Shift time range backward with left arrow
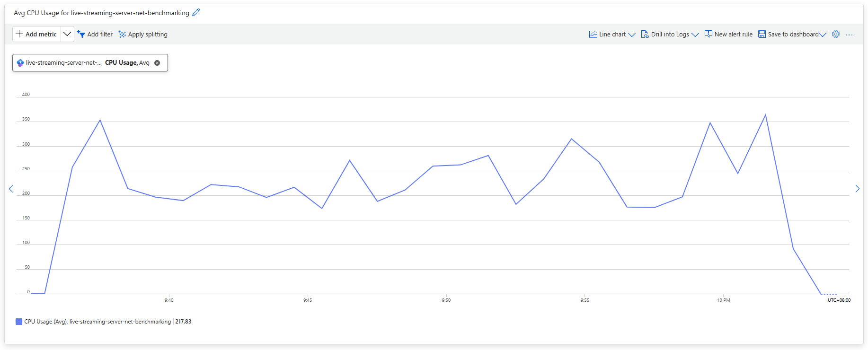 11,189
